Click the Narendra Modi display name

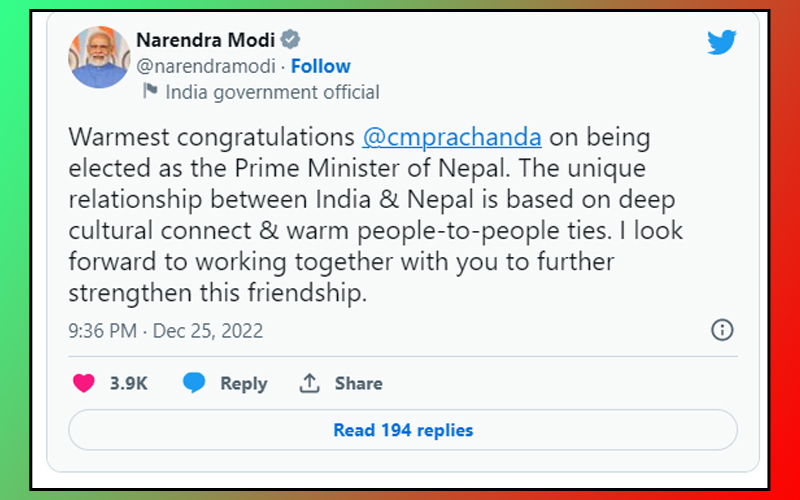pos(205,41)
